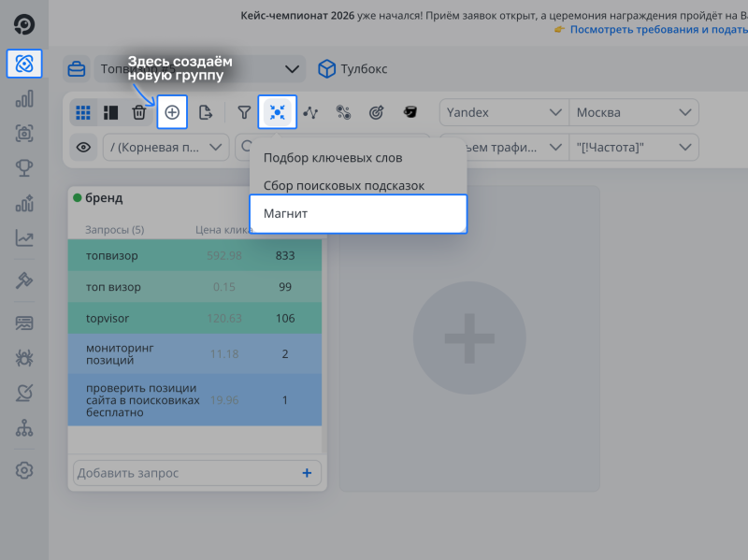Select the мониторинг позиций query row
Viewport: 748px width, 560px height.
[x=194, y=354]
